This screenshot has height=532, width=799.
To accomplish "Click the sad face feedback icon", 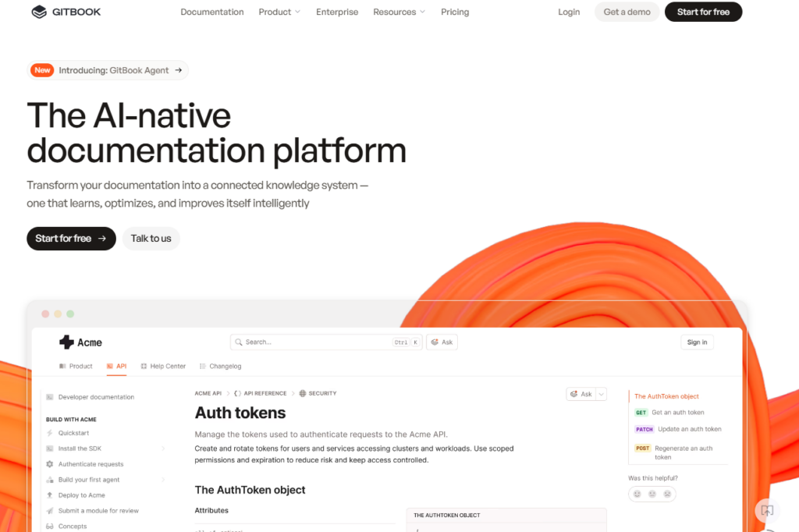I will (x=667, y=494).
